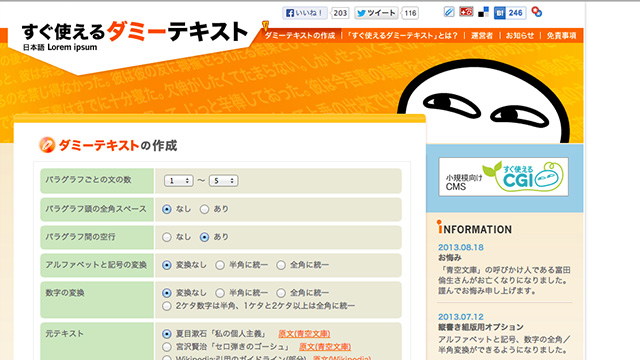The image size is (640, 360).
Task: Select 半角に統一 for 数字の変換
Action: click(x=220, y=293)
